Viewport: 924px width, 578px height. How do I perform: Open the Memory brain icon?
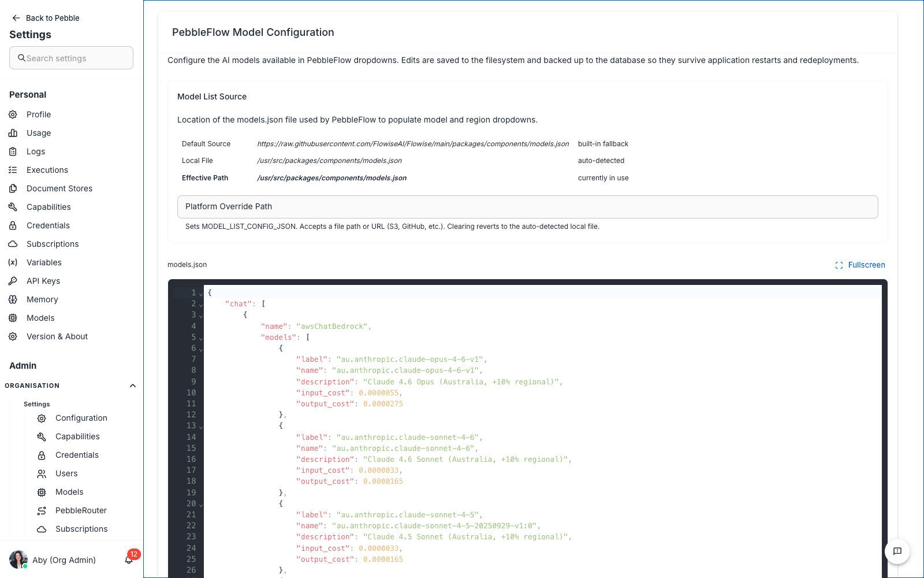click(x=13, y=299)
